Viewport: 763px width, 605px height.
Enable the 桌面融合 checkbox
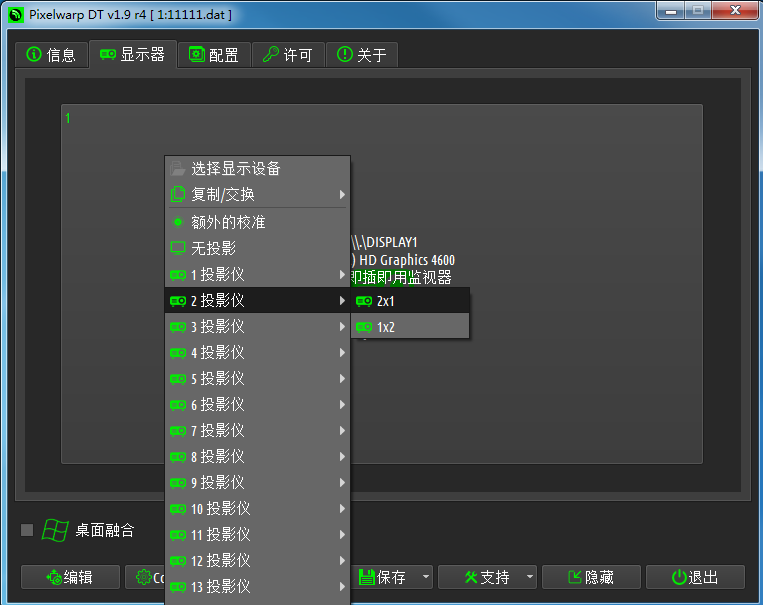pos(27,530)
